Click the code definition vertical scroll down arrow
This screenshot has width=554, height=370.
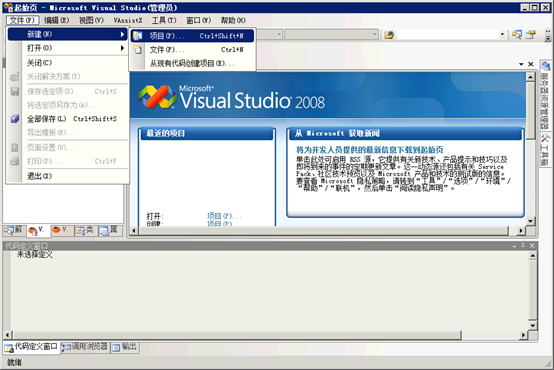click(x=533, y=325)
